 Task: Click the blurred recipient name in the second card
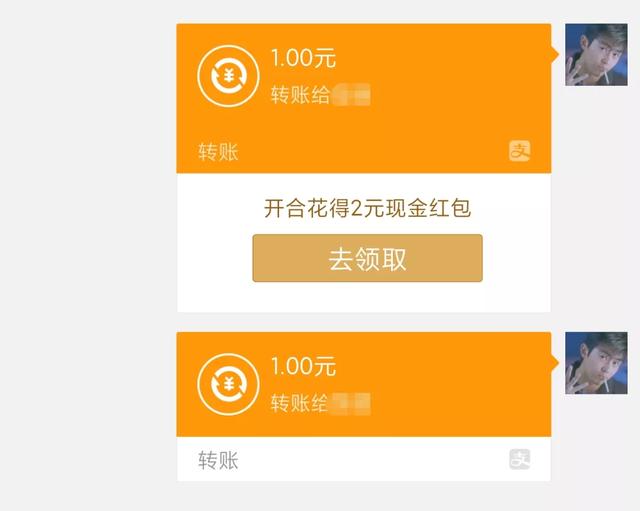tap(351, 403)
